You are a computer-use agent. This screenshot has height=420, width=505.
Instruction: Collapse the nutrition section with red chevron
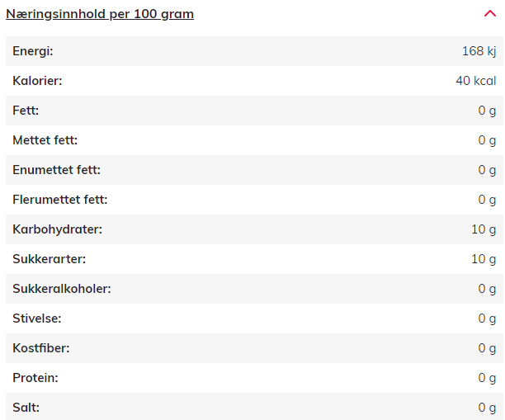490,14
